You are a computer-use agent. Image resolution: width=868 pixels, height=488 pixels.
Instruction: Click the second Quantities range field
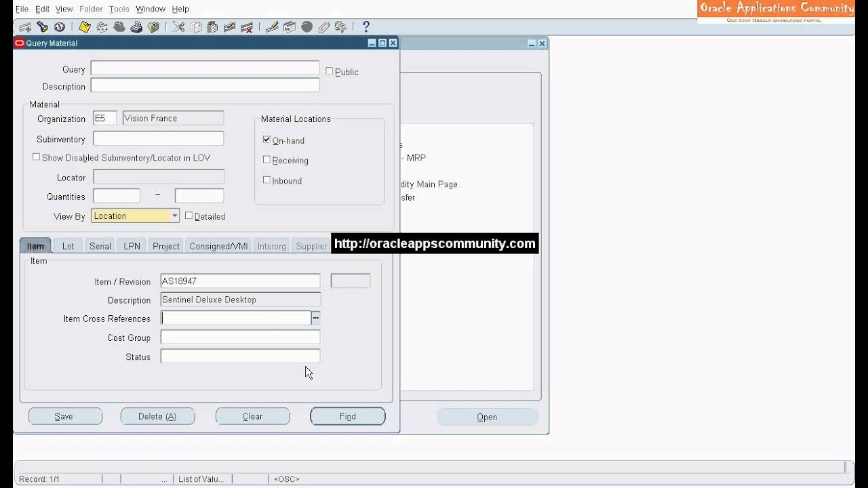click(199, 196)
